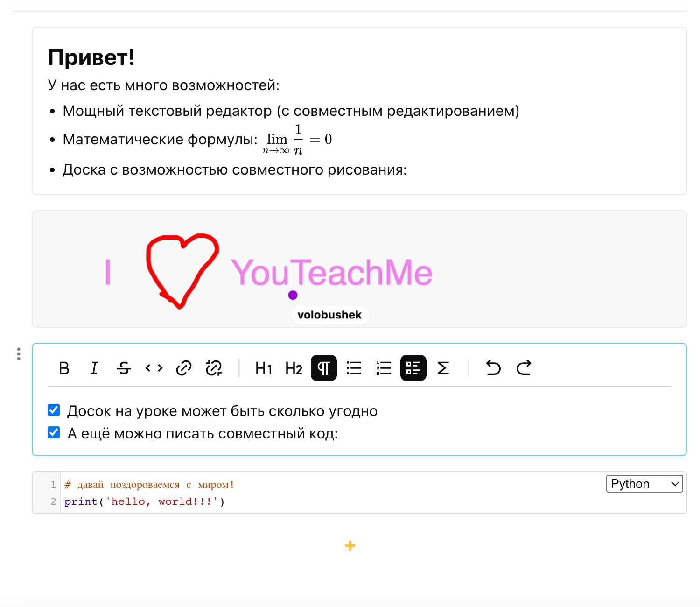Open the insert link tool

point(184,368)
